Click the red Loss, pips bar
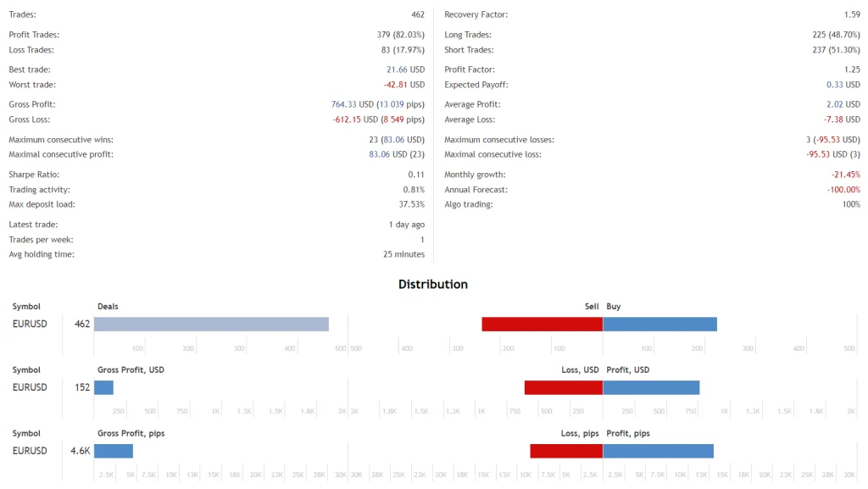The width and height of the screenshot is (868, 489). (566, 451)
